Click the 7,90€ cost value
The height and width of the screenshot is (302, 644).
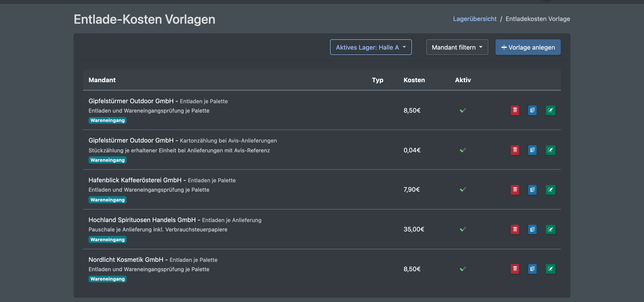pyautogui.click(x=411, y=190)
